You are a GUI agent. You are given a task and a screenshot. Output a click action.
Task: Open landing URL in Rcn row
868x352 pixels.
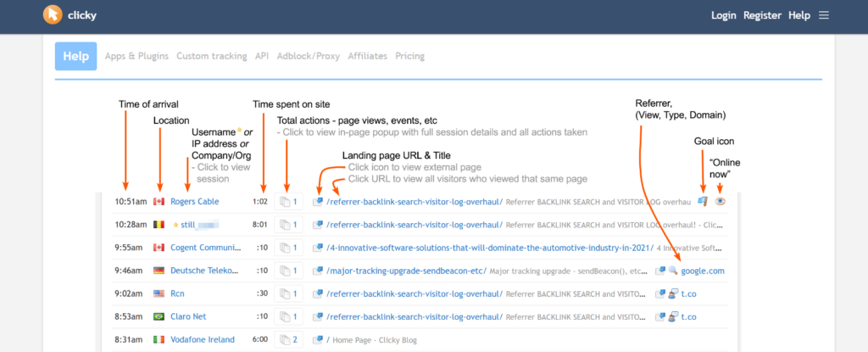click(415, 293)
